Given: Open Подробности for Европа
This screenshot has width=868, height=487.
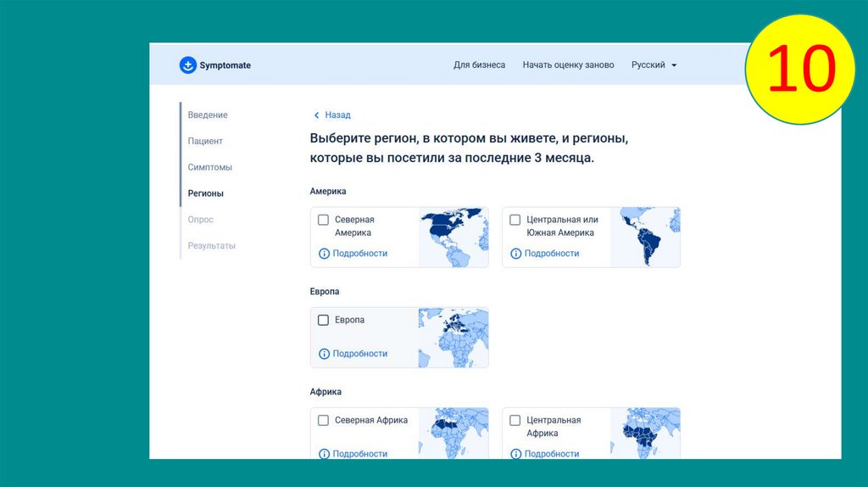Looking at the screenshot, I should click(359, 354).
